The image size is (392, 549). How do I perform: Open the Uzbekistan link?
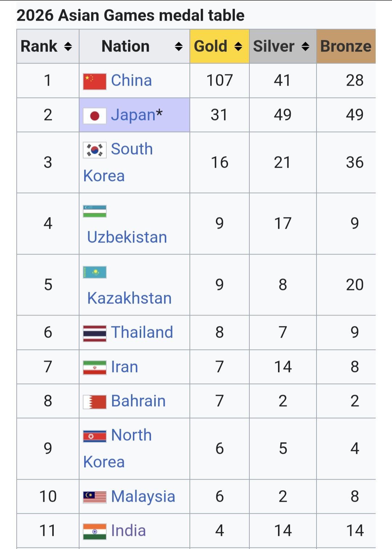(127, 237)
